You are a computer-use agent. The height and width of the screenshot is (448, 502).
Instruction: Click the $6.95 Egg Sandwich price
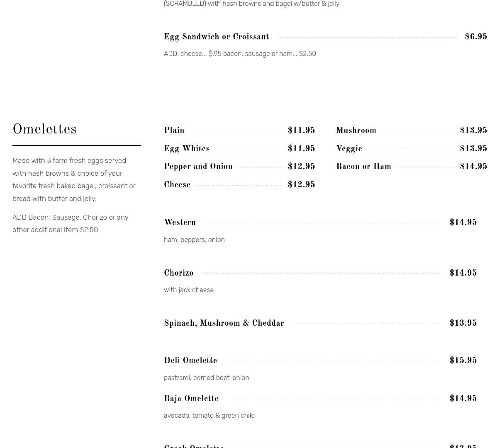[476, 37]
